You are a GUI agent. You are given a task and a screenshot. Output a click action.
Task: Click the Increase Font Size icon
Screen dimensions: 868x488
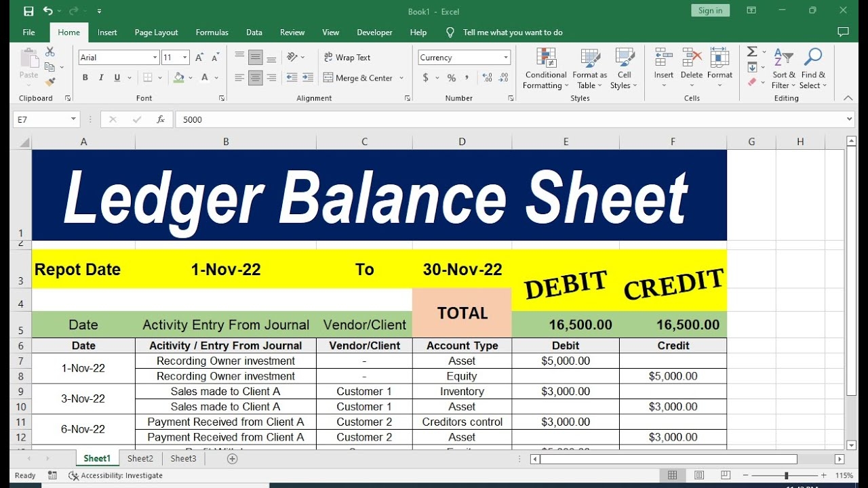coord(199,58)
